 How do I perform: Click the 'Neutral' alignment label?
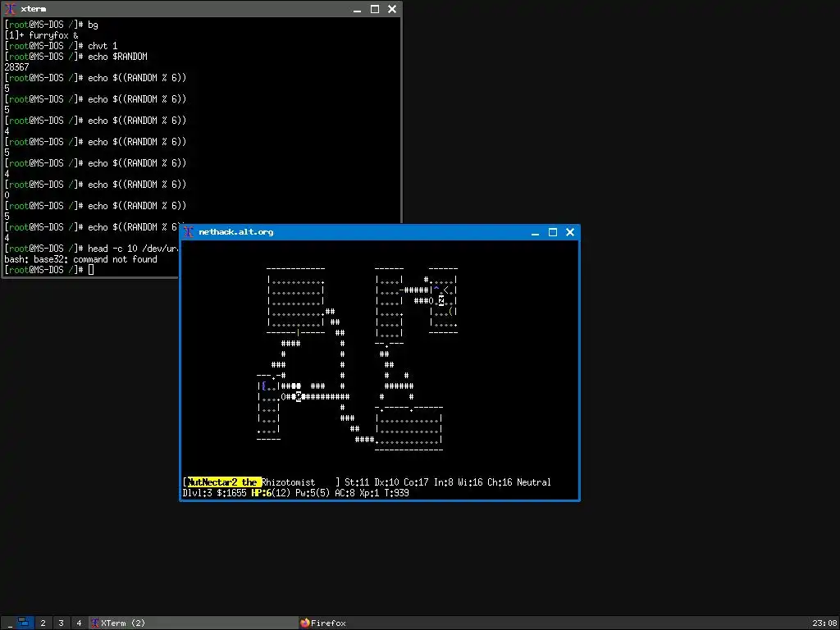point(533,482)
